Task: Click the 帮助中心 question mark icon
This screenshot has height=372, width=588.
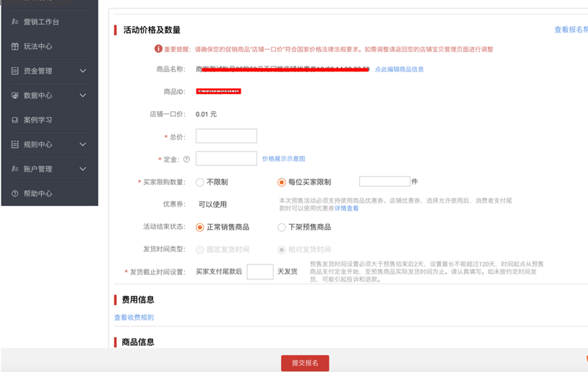Action: pyautogui.click(x=15, y=194)
